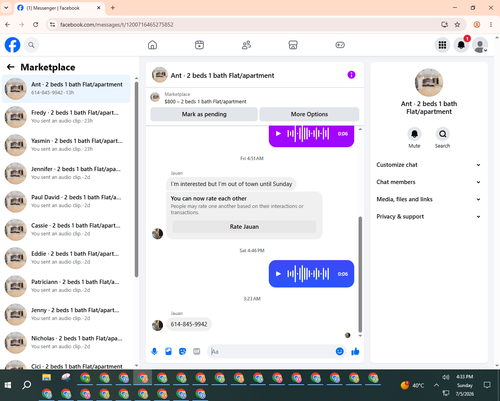Screen dimensions: 500x401
Task: Open the Ant 2 beds conversation
Action: click(x=66, y=89)
